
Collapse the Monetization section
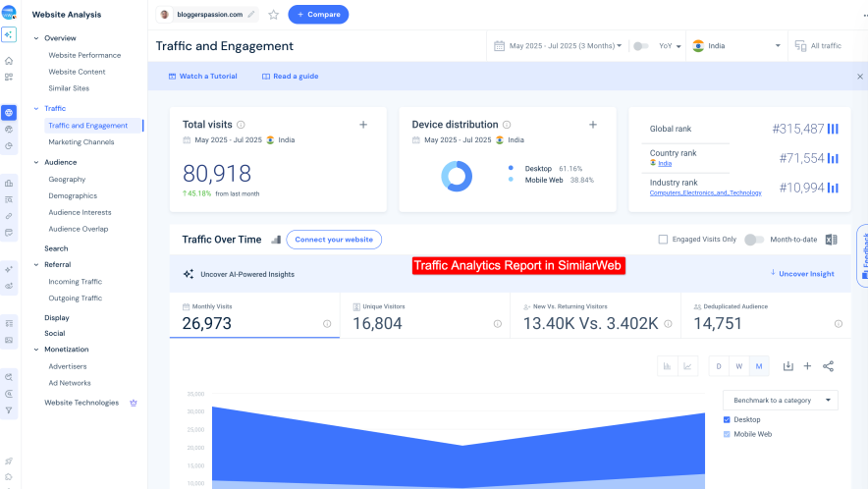pos(36,350)
